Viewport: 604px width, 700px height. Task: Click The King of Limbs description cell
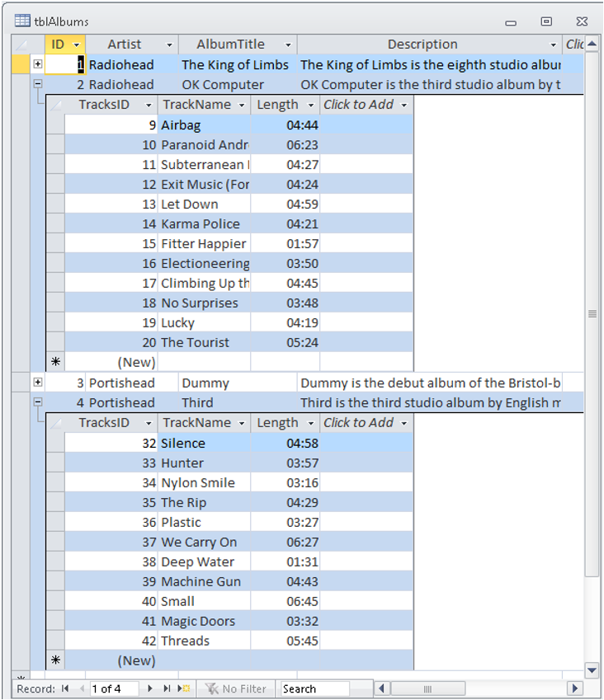tap(430, 64)
